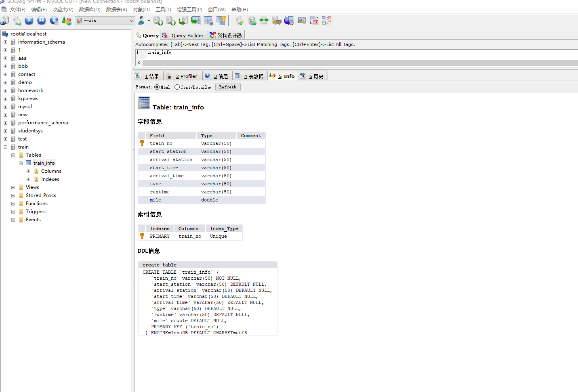Click the database backup export icon
This screenshot has height=392, width=578.
[171, 21]
